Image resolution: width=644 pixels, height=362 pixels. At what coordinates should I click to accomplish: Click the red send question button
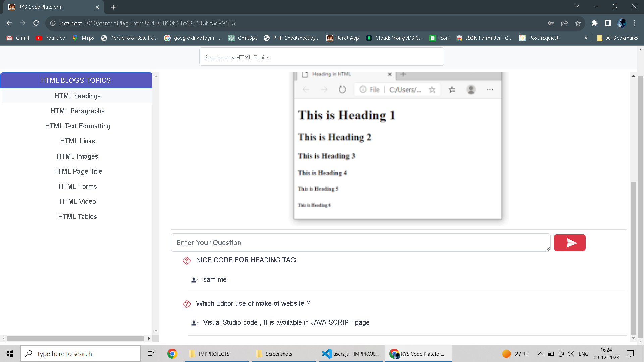point(570,243)
